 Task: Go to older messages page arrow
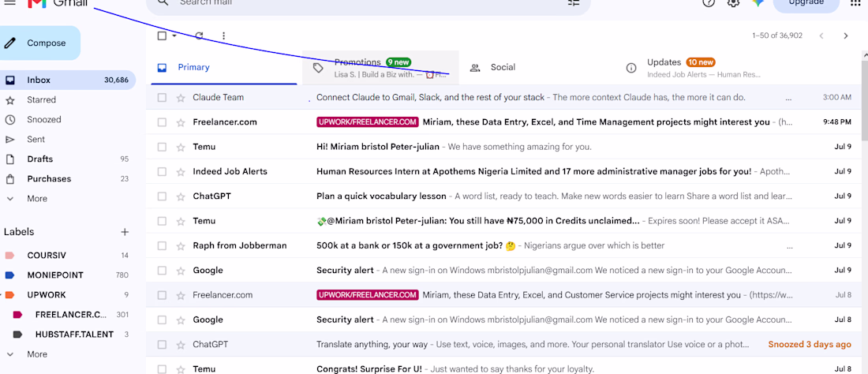tap(845, 36)
